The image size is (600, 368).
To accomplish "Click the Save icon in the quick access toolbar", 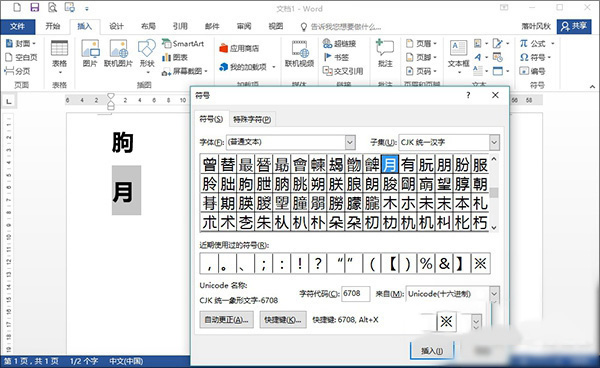I will pyautogui.click(x=34, y=7).
